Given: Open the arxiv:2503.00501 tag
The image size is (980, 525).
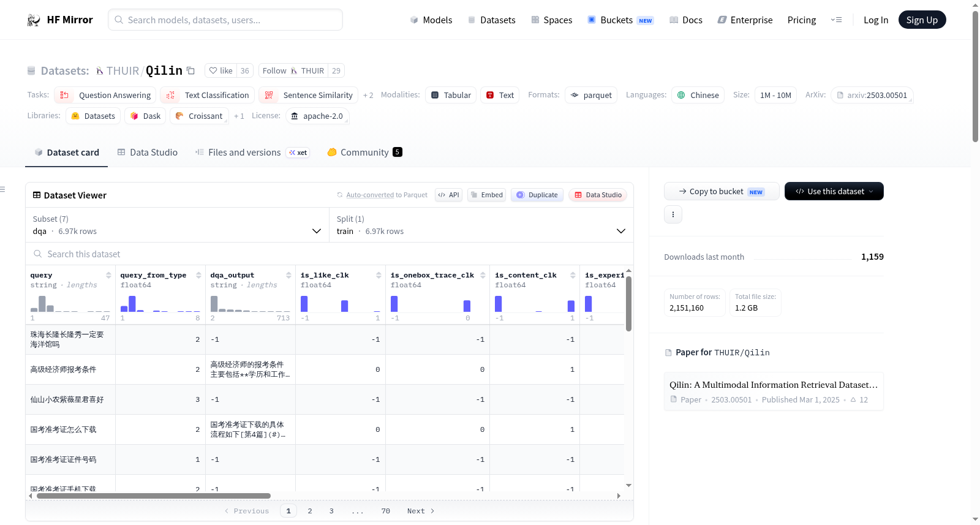Looking at the screenshot, I should (872, 95).
